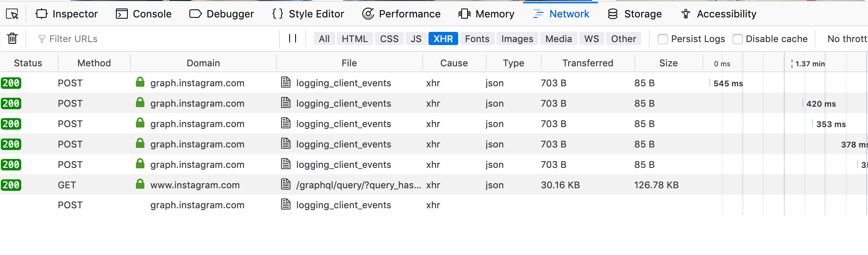868x255 pixels.
Task: Select the GET method cell
Action: tap(67, 185)
